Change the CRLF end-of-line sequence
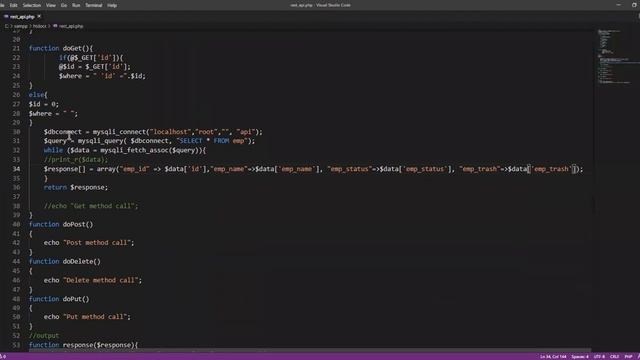 point(614,357)
